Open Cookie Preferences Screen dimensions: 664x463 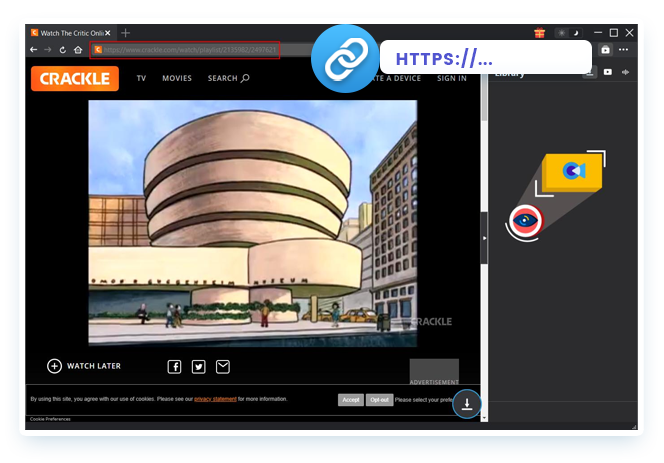coord(50,419)
